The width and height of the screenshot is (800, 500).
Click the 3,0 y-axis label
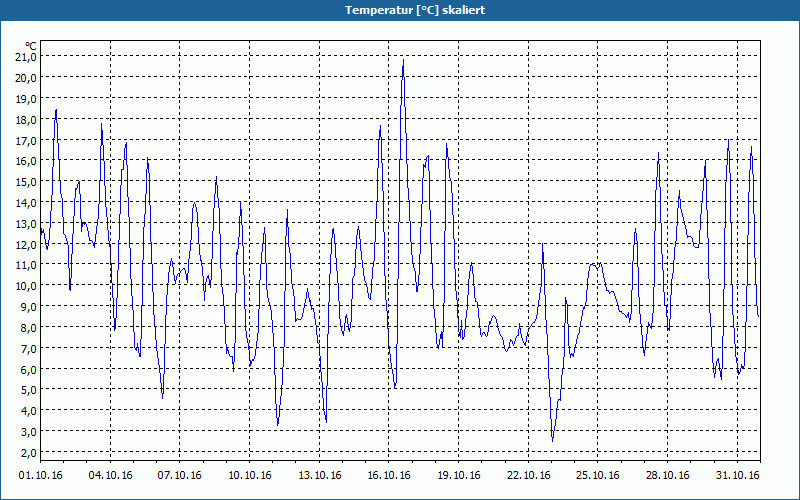point(29,432)
